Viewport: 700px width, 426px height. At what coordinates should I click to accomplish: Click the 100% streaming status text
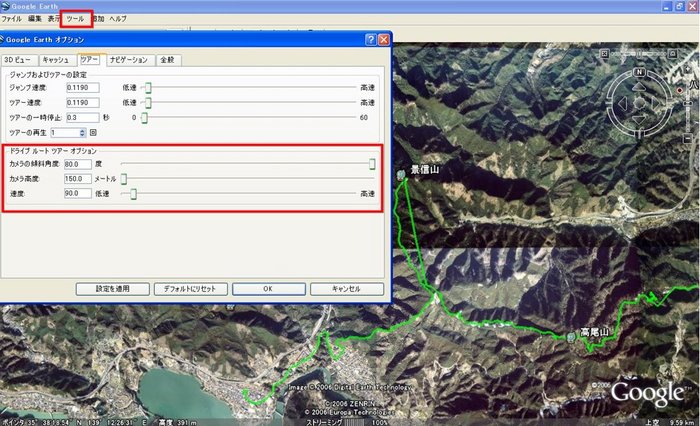click(380, 422)
